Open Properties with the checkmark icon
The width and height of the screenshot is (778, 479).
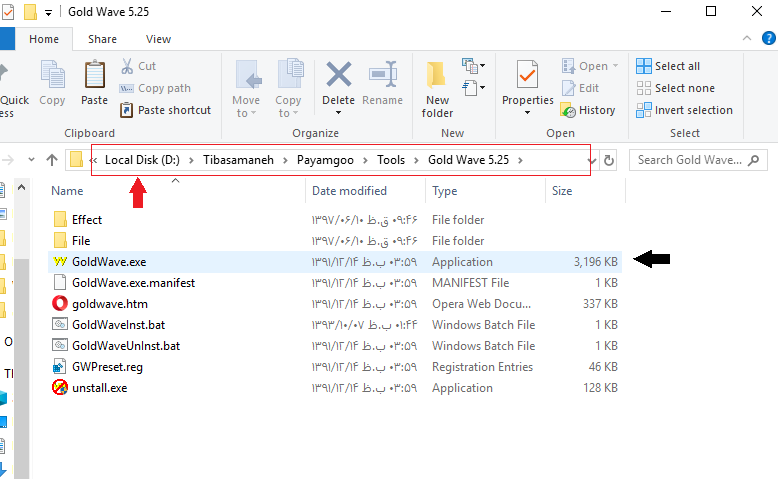527,76
